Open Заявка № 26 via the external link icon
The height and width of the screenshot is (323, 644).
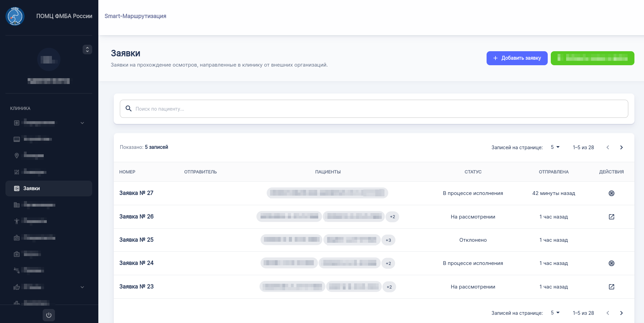pos(611,217)
